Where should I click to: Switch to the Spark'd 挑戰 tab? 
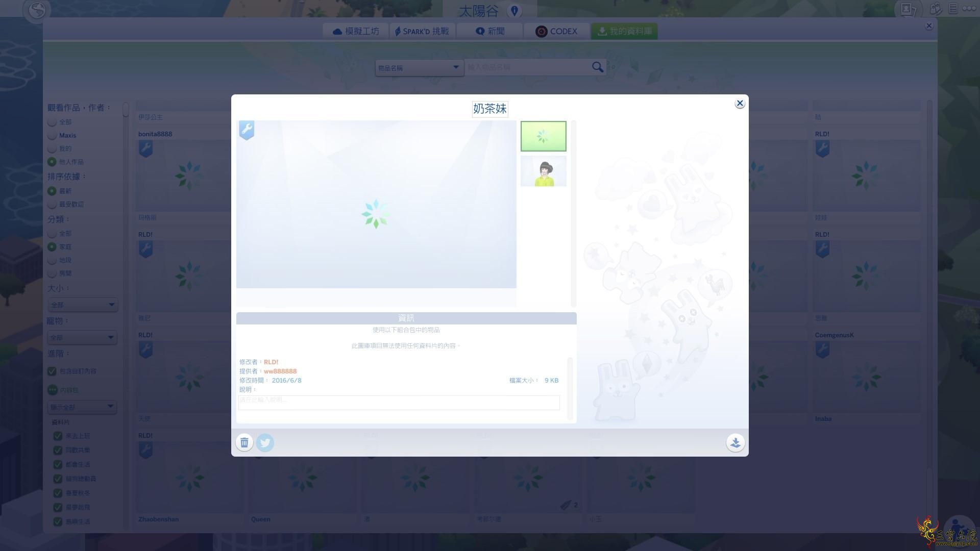(423, 32)
